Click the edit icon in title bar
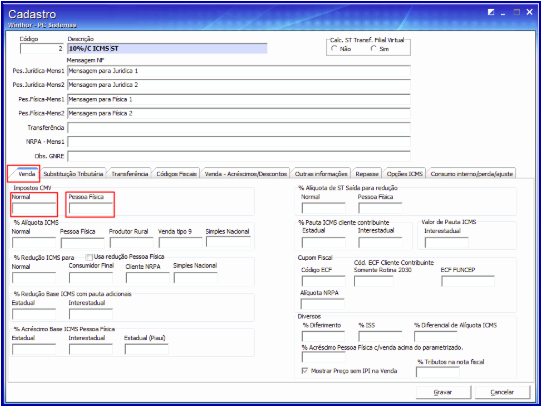 (x=490, y=12)
